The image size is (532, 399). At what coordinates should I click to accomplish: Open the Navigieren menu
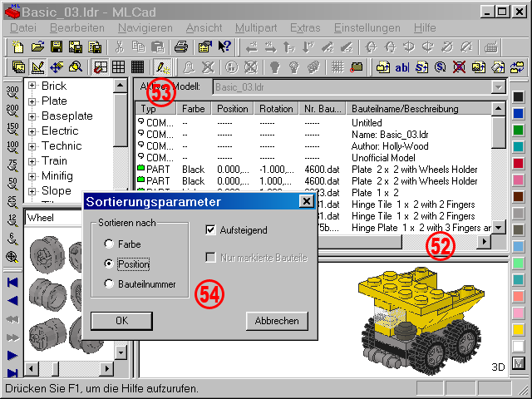point(145,27)
